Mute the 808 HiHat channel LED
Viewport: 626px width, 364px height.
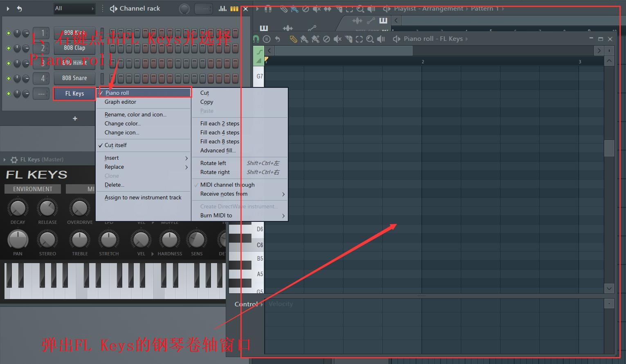pyautogui.click(x=8, y=63)
